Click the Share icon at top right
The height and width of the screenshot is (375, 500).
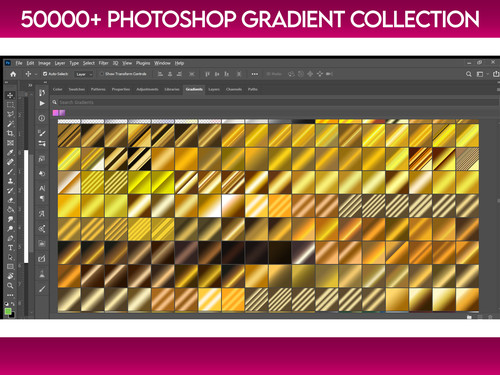(496, 74)
